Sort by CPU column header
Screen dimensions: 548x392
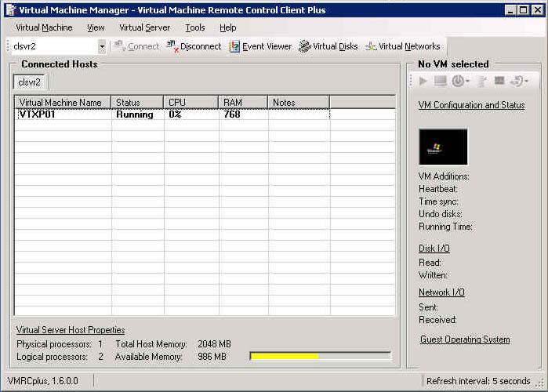pyautogui.click(x=191, y=103)
